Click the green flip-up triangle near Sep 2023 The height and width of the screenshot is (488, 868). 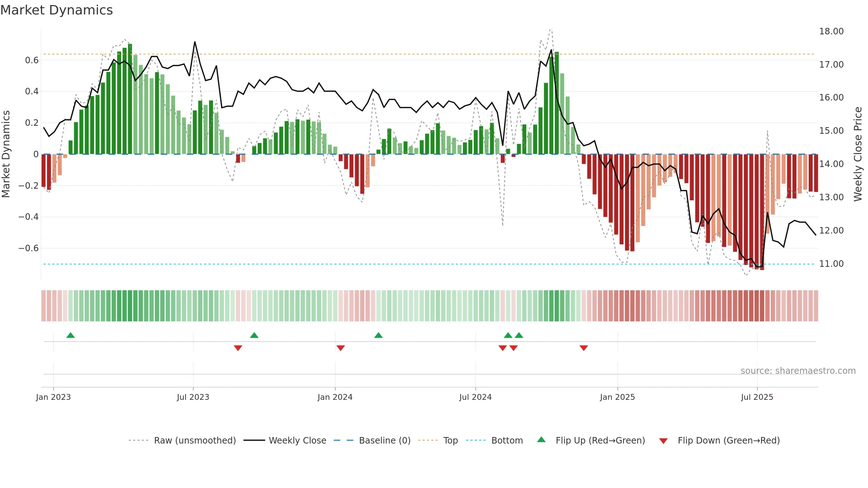point(254,335)
